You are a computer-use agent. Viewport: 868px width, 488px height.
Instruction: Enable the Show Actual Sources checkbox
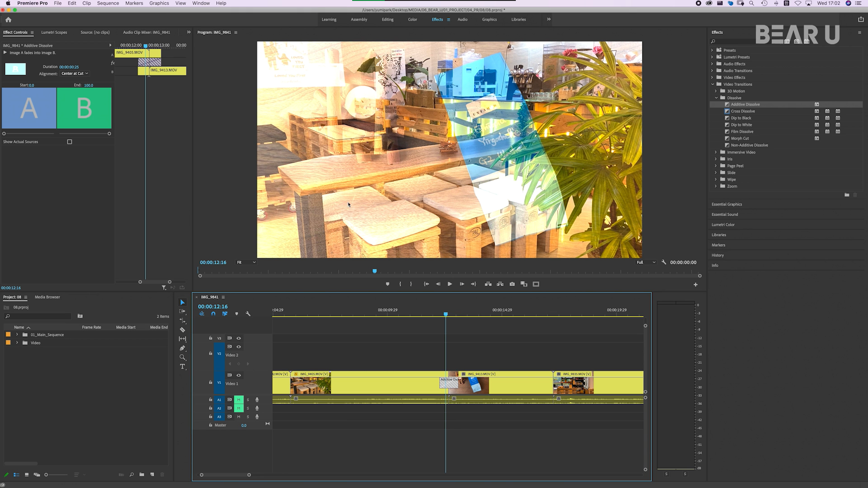tap(70, 142)
